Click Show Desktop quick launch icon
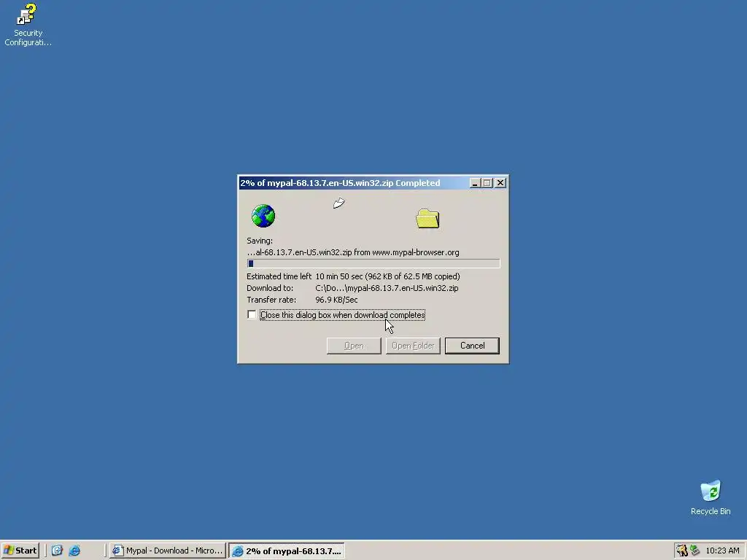The width and height of the screenshot is (747, 560). pos(57,551)
